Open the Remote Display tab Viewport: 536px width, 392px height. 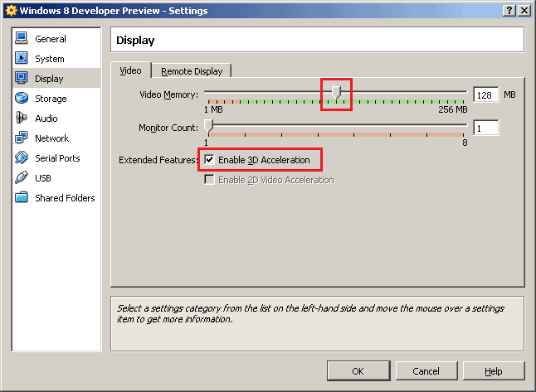tap(192, 71)
